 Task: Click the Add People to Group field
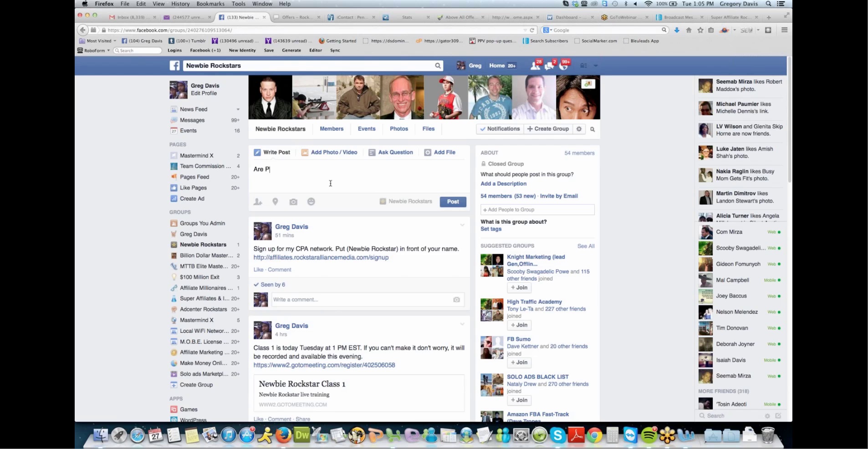[x=537, y=209]
